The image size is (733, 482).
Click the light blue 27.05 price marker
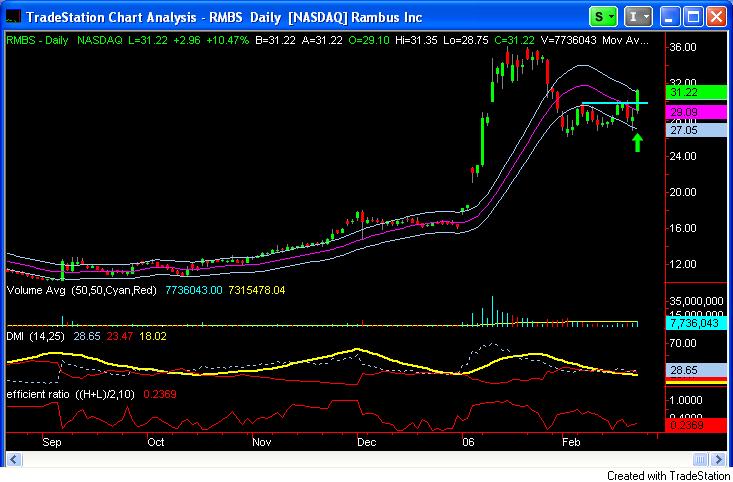click(697, 130)
